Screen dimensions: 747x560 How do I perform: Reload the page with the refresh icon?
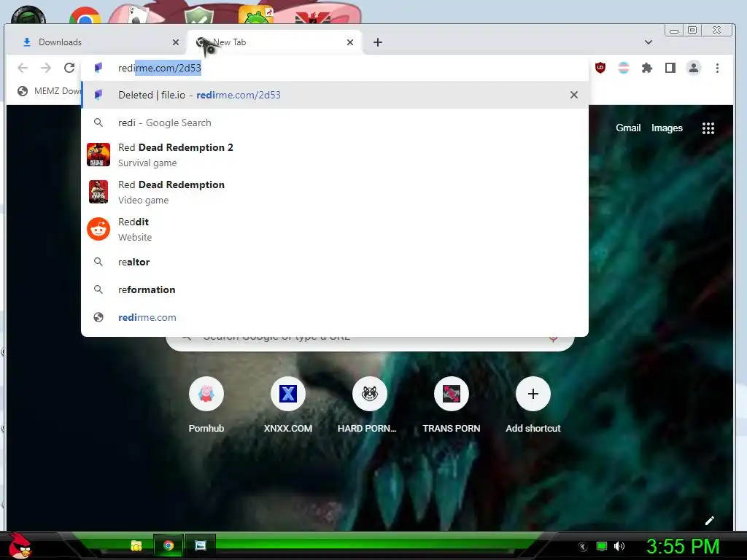coord(69,68)
